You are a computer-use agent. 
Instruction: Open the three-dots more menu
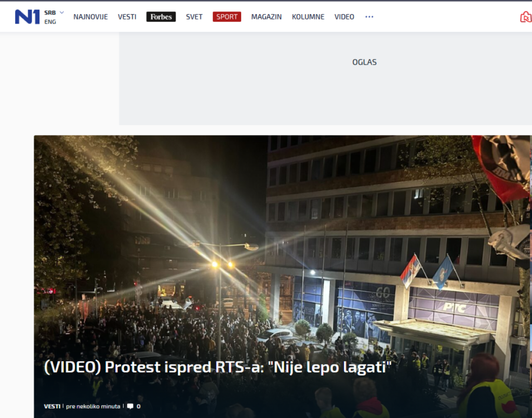tap(369, 17)
